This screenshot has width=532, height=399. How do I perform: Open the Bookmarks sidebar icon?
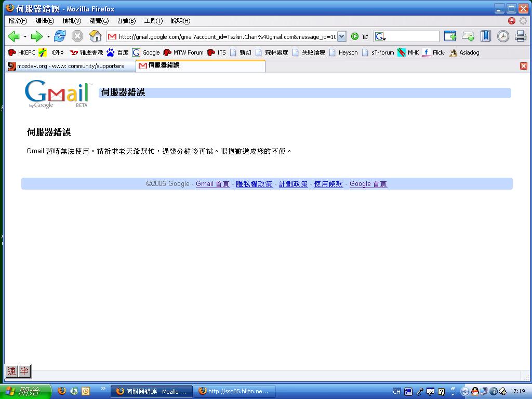pyautogui.click(x=485, y=36)
